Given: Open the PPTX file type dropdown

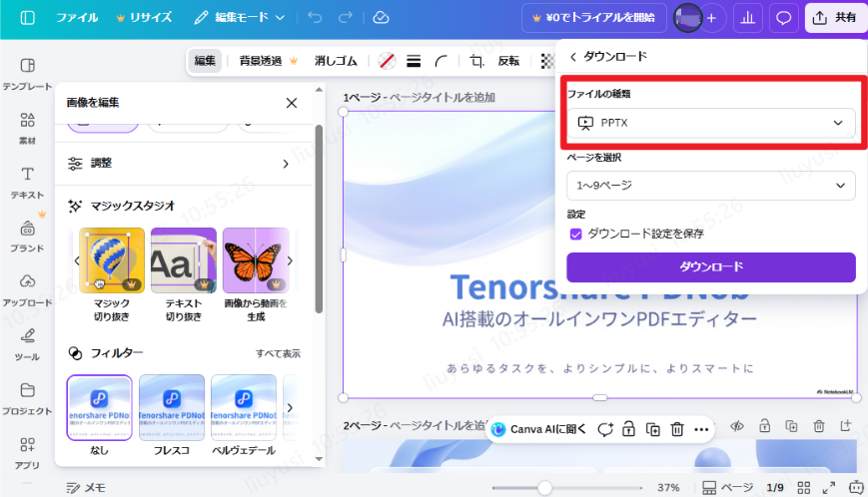Looking at the screenshot, I should 711,123.
